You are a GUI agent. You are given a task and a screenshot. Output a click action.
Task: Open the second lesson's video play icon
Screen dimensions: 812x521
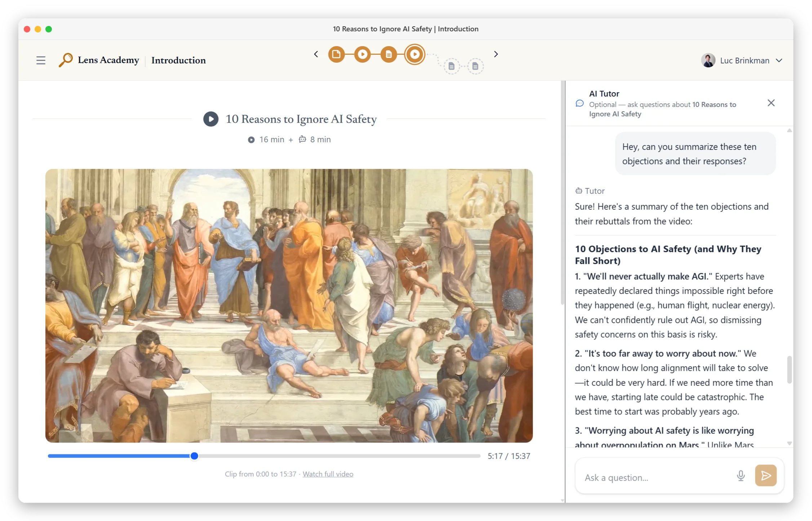pyautogui.click(x=363, y=54)
